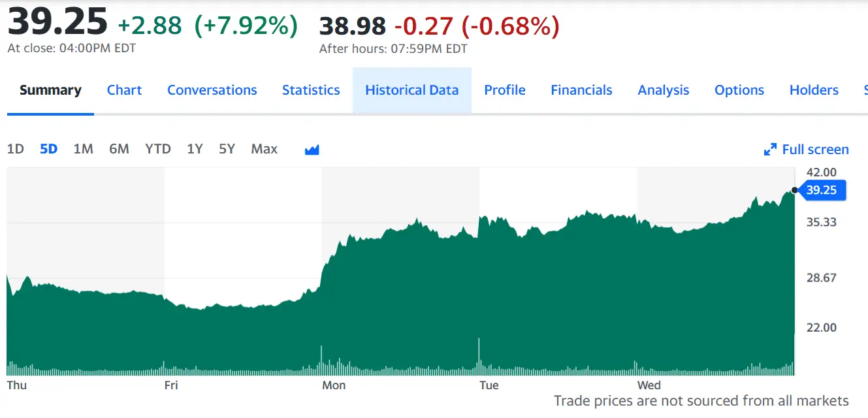Image resolution: width=868 pixels, height=418 pixels.
Task: Show the 5Y price history
Action: pyautogui.click(x=227, y=149)
